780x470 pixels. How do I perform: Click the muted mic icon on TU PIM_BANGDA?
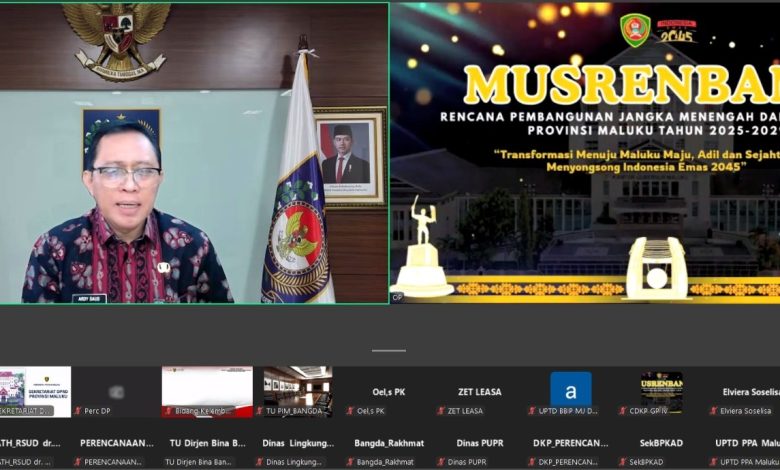click(x=259, y=411)
